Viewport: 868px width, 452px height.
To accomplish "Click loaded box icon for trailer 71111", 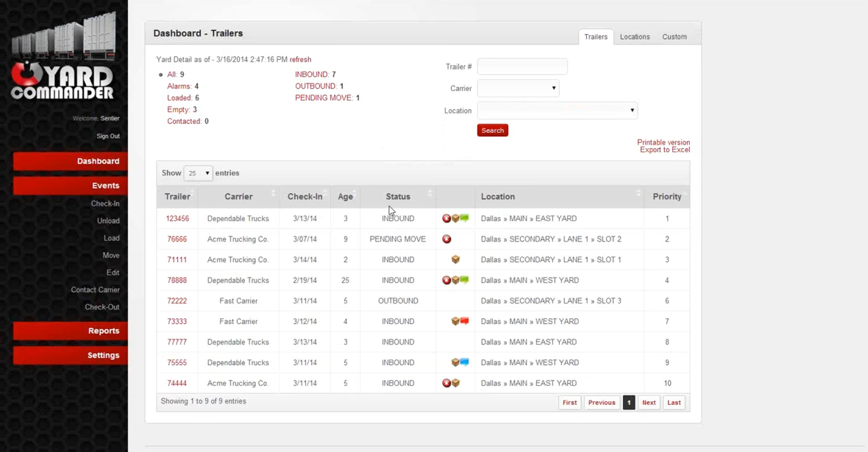I will (455, 260).
